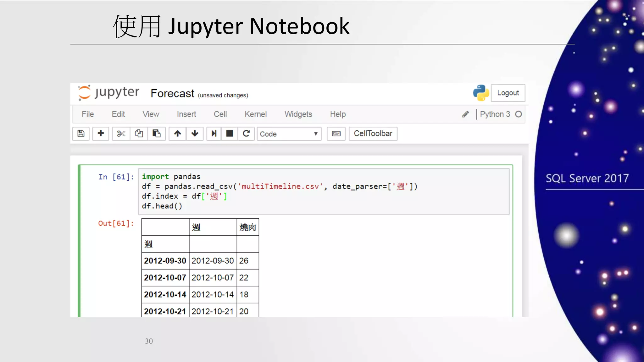Click the Jupyter logo
Image resolution: width=644 pixels, height=362 pixels.
108,93
